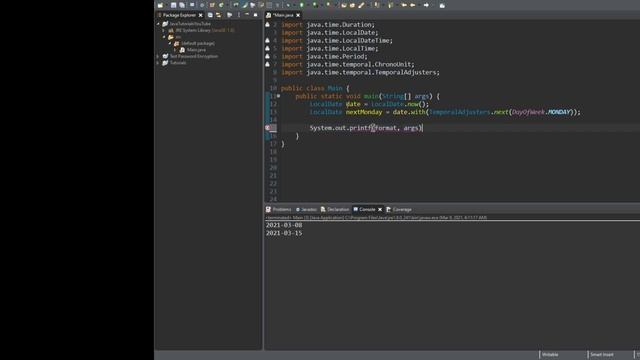640x360 pixels.
Task: Click the Collapse All icon in Package Explorer
Action: point(210,15)
